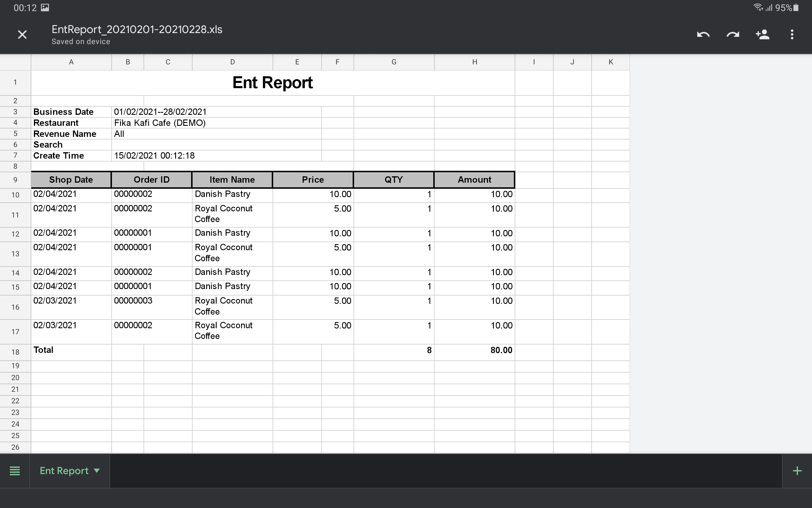Open the all sheets list icon
This screenshot has width=812, height=508.
[x=15, y=471]
